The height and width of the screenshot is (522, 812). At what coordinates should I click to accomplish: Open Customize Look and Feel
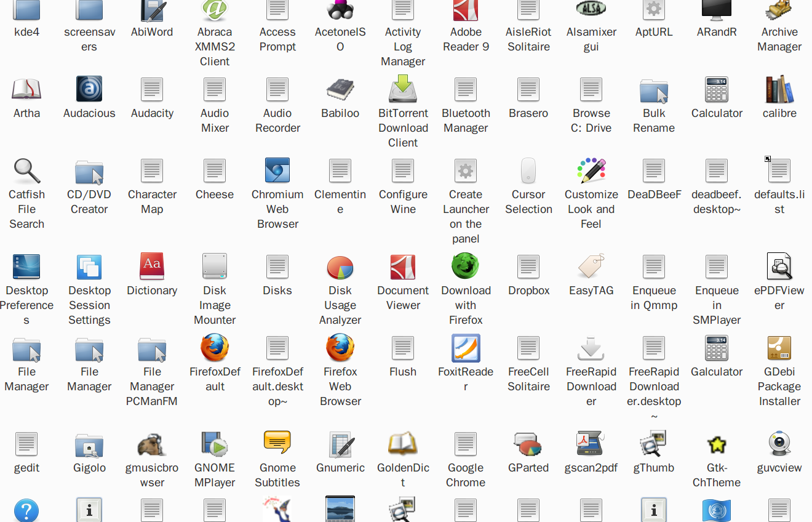(x=591, y=171)
